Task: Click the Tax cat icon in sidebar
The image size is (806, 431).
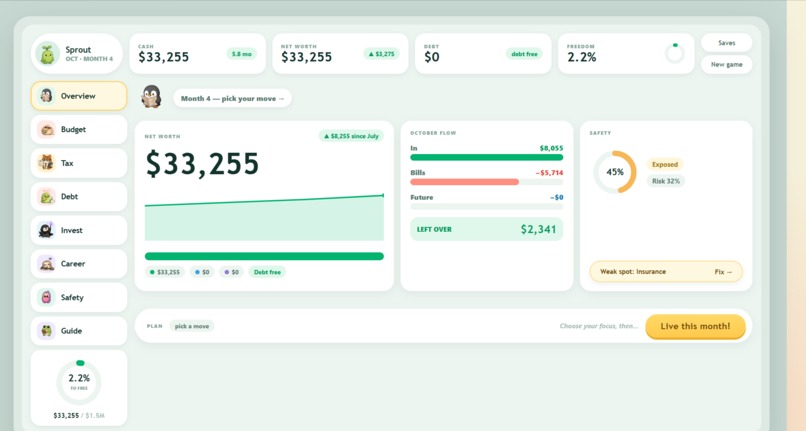Action: tap(47, 163)
